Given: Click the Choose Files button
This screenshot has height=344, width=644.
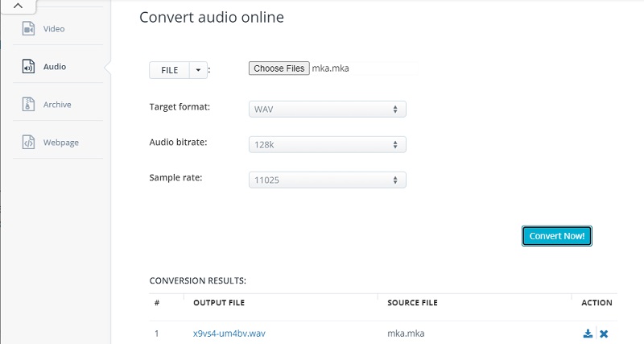Looking at the screenshot, I should tap(279, 68).
